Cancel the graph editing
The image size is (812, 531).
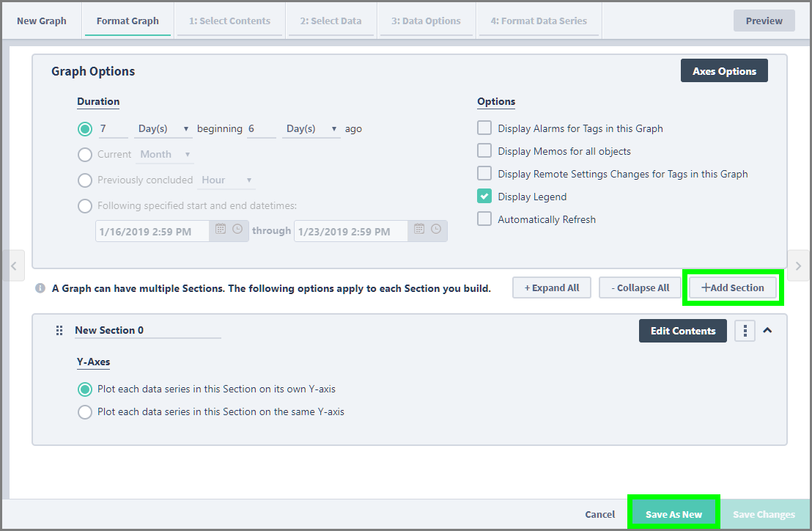click(599, 514)
